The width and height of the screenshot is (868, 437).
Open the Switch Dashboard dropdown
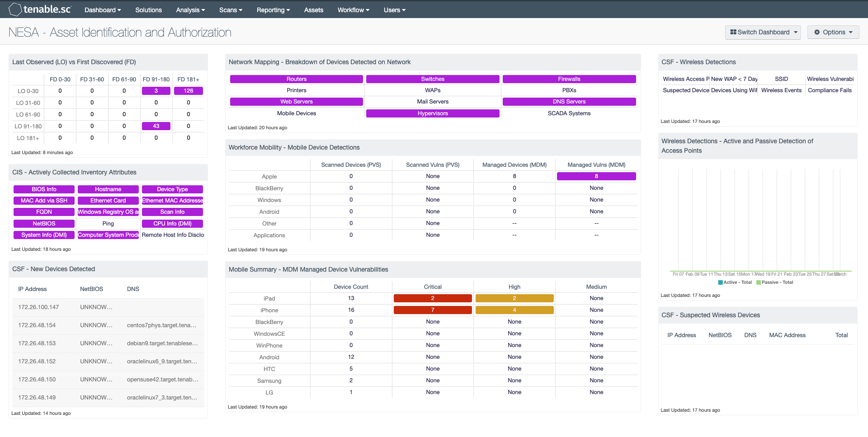click(x=763, y=32)
